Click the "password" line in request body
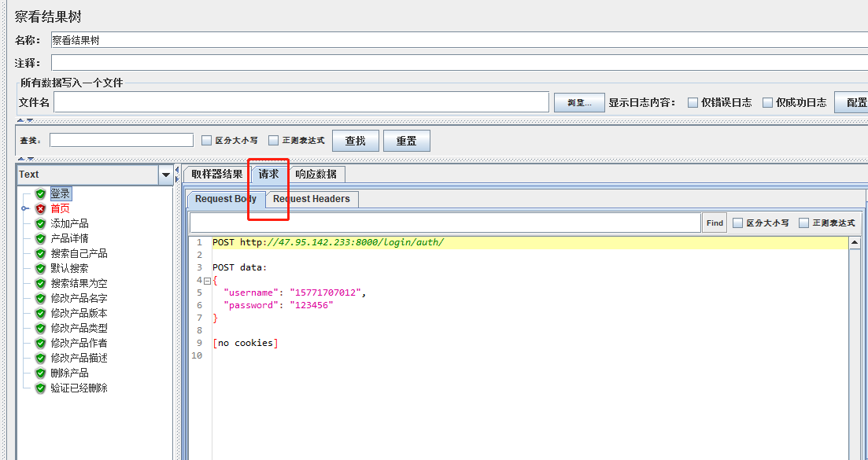The width and height of the screenshot is (868, 460). (279, 305)
